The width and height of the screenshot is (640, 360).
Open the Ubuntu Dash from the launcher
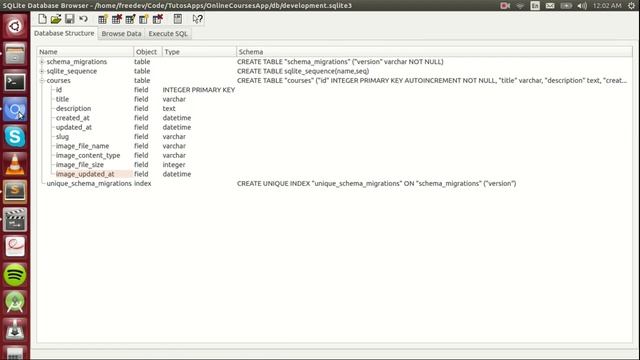pyautogui.click(x=15, y=27)
